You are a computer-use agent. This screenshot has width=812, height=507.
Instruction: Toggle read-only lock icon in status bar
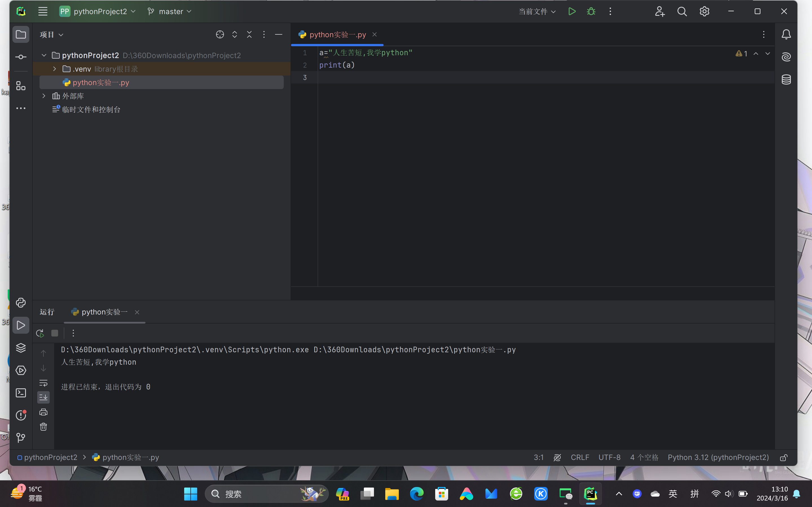784,458
